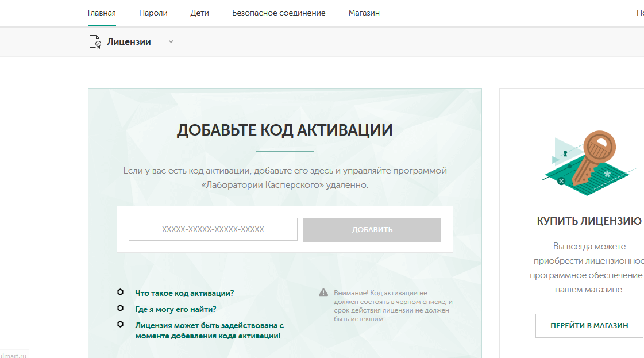Click the warning triangle icon
This screenshot has height=358, width=644.
click(x=323, y=292)
